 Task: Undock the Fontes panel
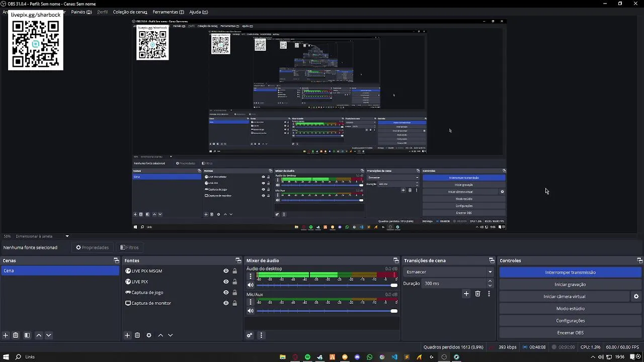point(238,260)
